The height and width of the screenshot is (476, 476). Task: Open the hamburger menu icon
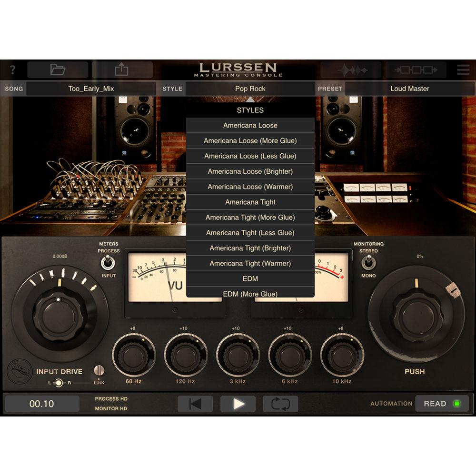(x=463, y=70)
